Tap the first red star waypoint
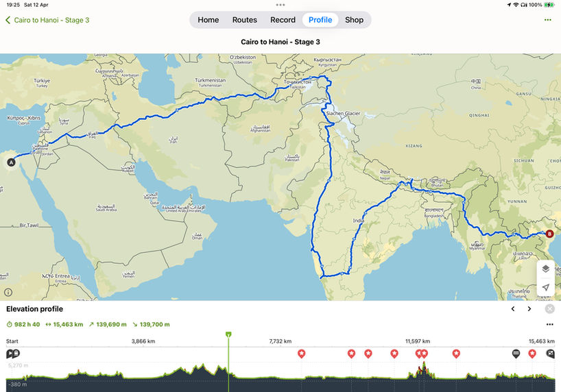Screen dimensions: 561x392 coord(302,354)
